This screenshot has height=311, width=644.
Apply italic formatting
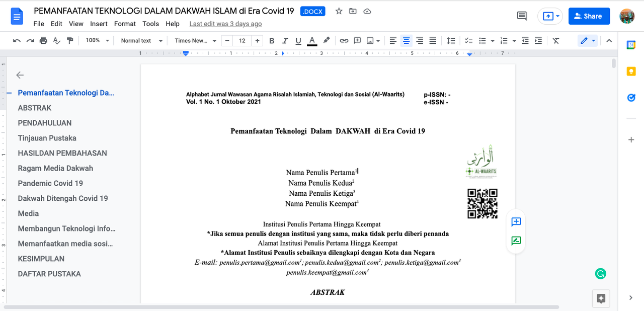(285, 41)
